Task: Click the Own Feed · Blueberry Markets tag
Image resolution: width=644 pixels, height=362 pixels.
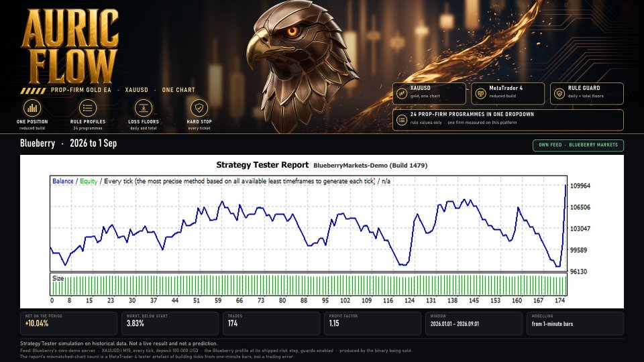Action: [578, 145]
